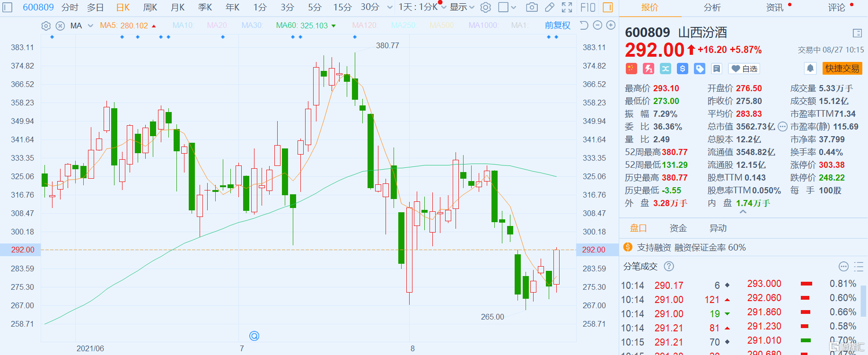Open the 前复权 adjustment selector
Image resolution: width=868 pixels, height=355 pixels.
pyautogui.click(x=557, y=26)
